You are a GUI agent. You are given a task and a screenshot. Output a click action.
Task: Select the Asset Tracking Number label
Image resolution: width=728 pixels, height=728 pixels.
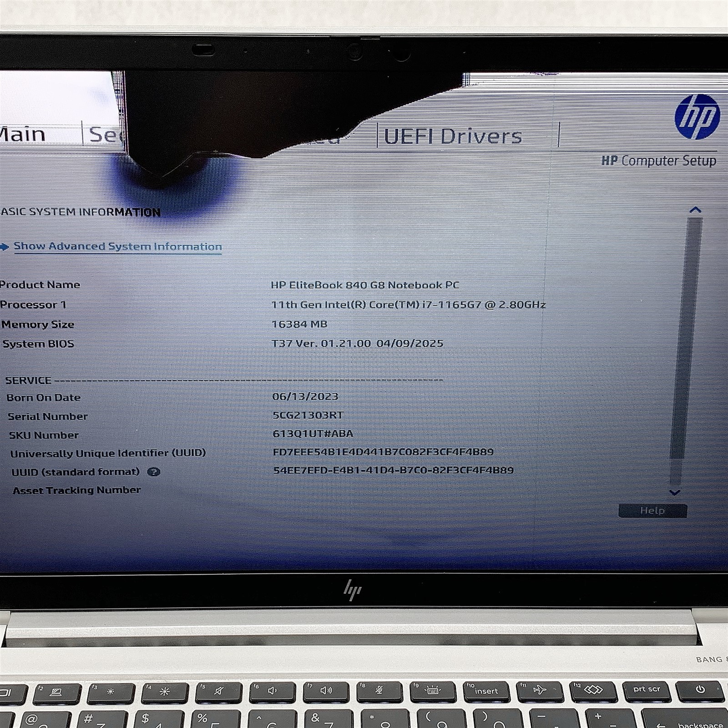[x=76, y=490]
